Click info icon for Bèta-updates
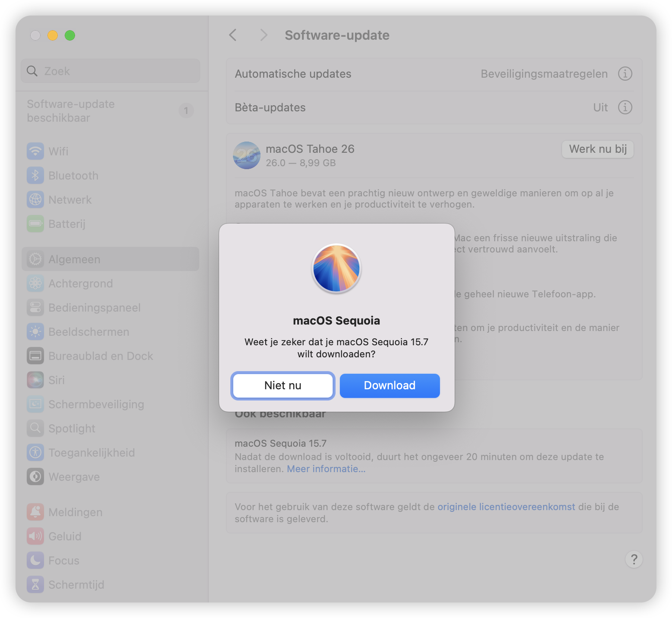The image size is (672, 618). (x=625, y=107)
